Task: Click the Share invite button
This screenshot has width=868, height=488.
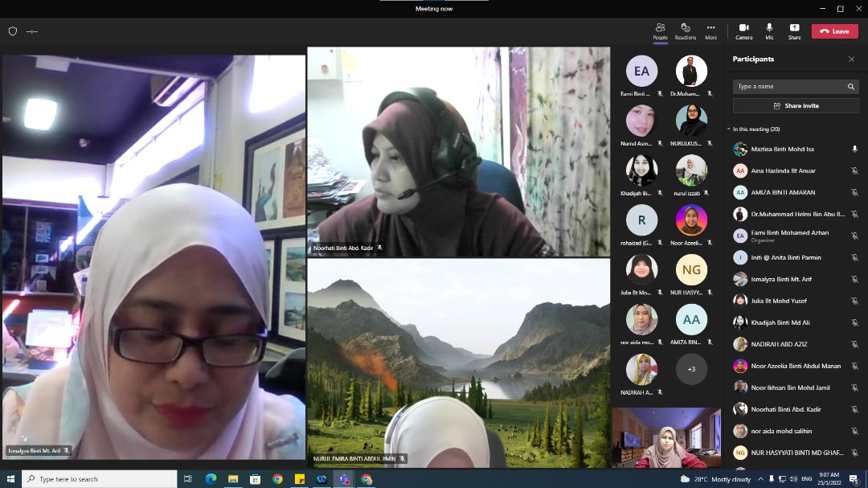Action: [796, 106]
